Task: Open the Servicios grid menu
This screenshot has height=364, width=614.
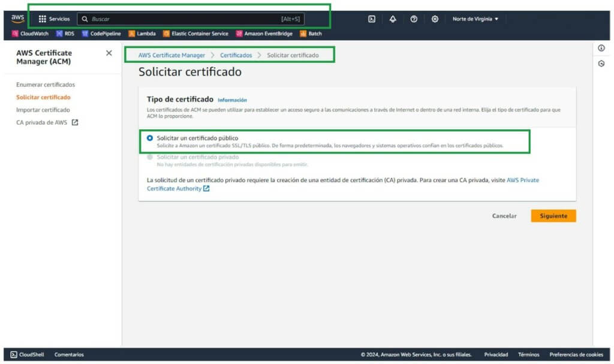Action: (x=54, y=19)
